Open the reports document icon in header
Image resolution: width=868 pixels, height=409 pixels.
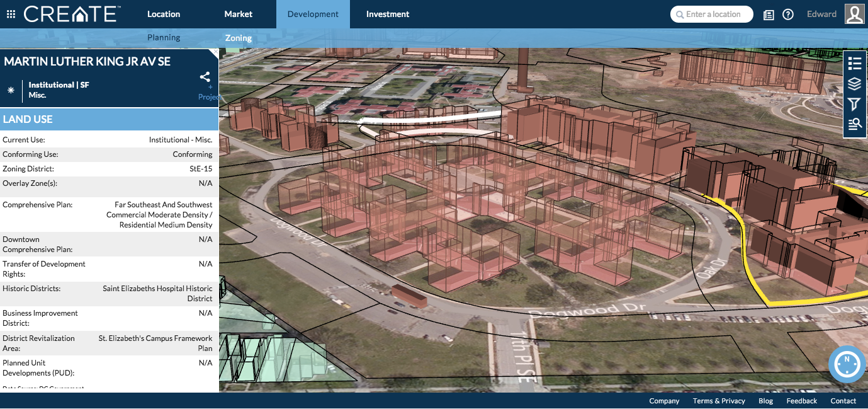[769, 14]
